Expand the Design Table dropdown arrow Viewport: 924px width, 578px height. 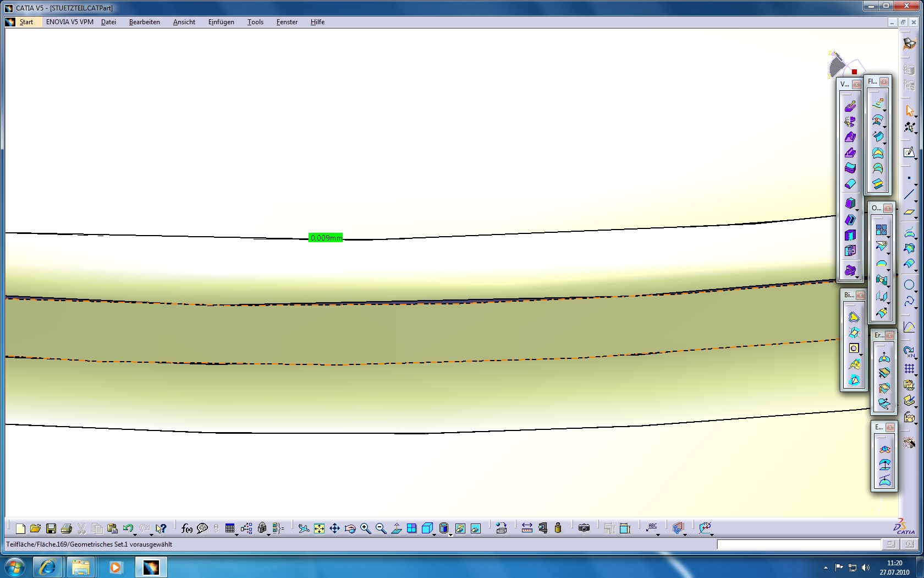coord(237,535)
